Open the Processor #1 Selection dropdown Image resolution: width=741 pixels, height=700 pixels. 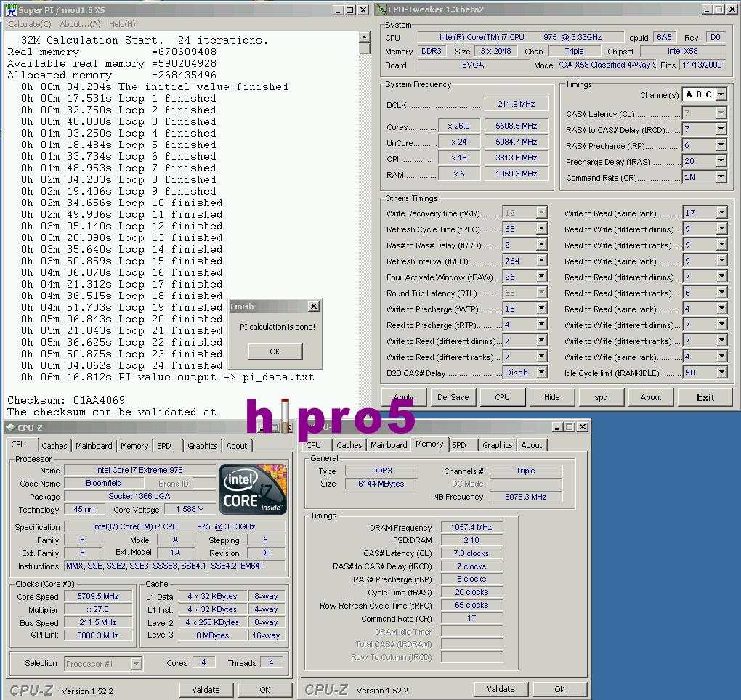coord(136,663)
